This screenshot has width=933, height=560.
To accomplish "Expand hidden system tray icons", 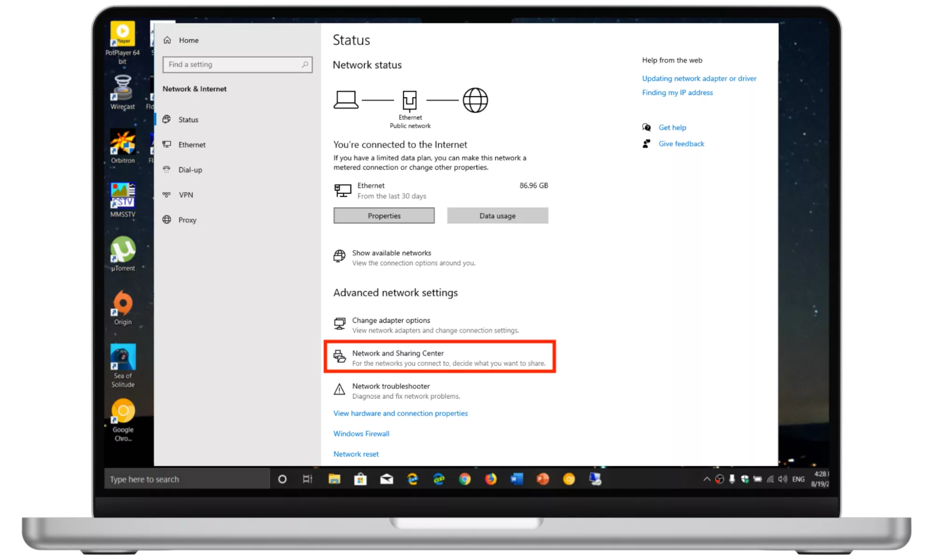I will click(707, 479).
